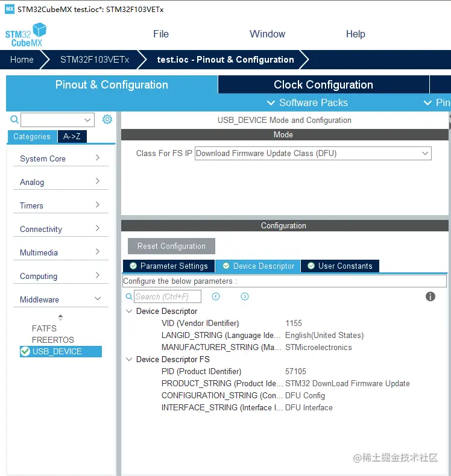Click MANUFACTURER_STRING value STMicroelectronics
The image size is (451, 476).
(318, 347)
